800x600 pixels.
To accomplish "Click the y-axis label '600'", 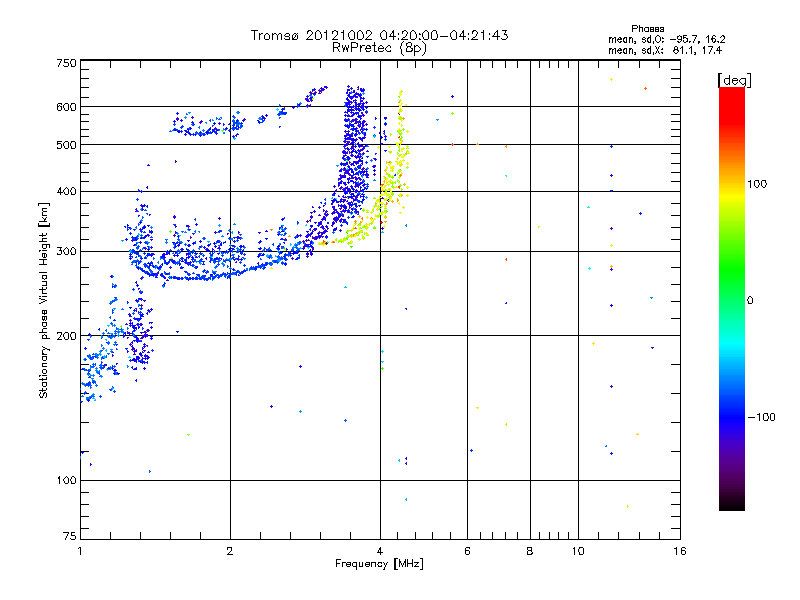I will point(66,107).
